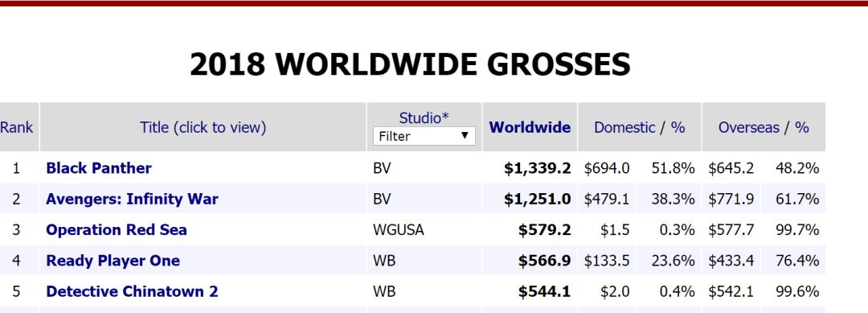Open the Ready Player One link
The height and width of the screenshot is (313, 868).
tap(113, 261)
